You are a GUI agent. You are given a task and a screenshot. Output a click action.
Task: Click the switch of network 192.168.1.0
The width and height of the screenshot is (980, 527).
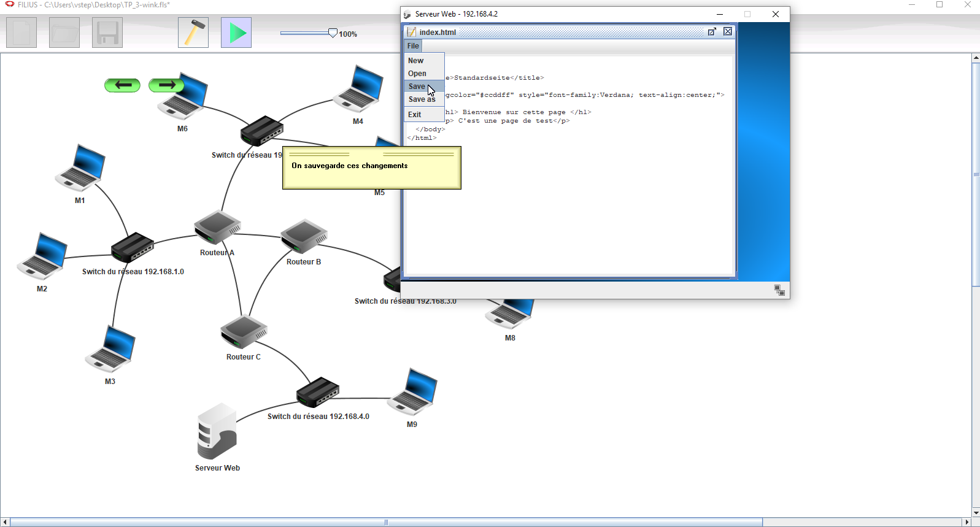133,248
